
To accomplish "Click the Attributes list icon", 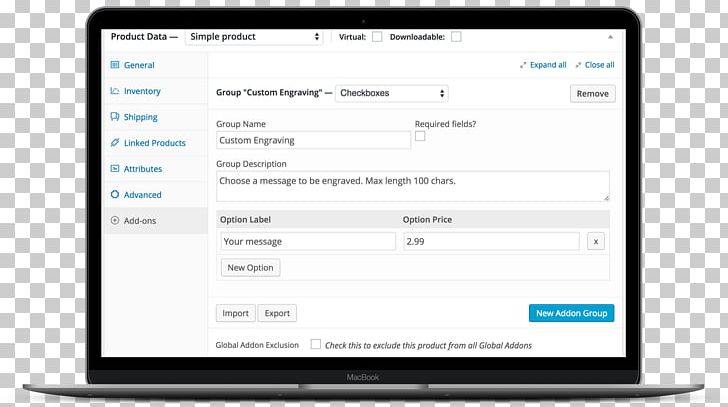I will click(x=115, y=168).
